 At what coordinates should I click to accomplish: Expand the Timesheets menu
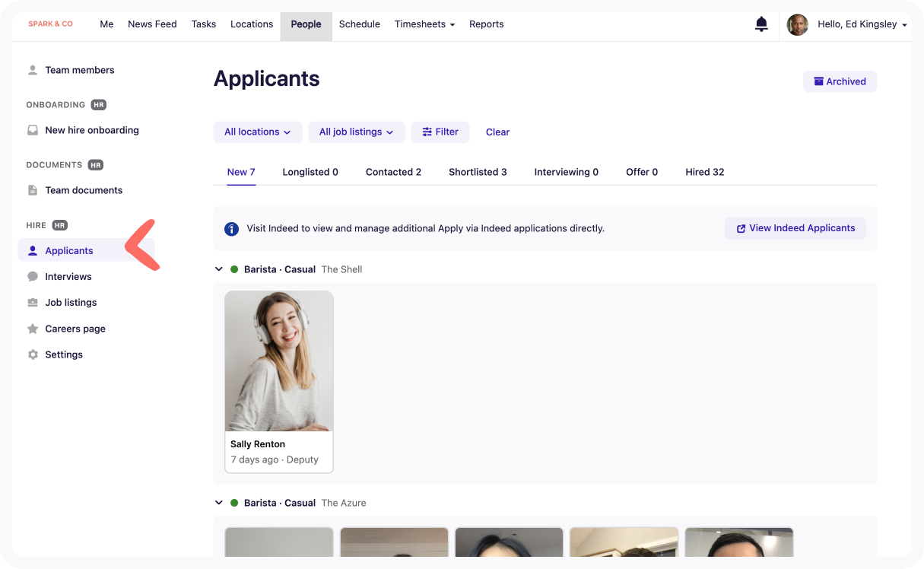[424, 24]
